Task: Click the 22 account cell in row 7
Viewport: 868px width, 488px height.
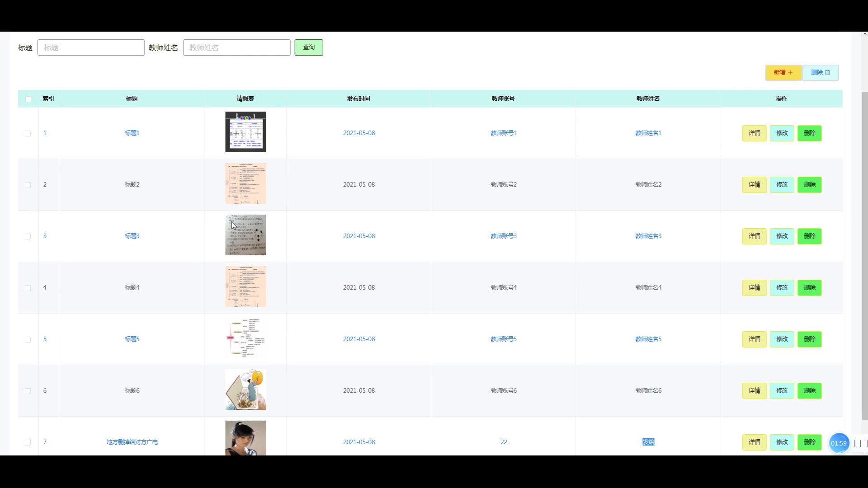Action: point(504,442)
